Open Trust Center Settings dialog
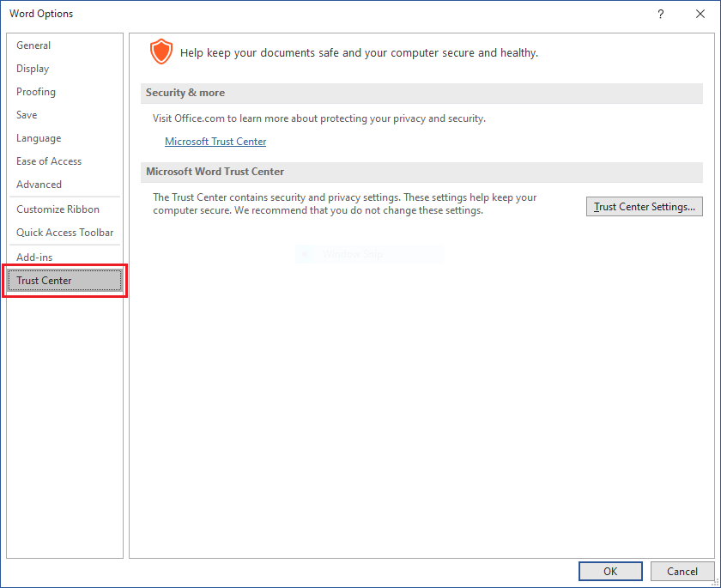Image resolution: width=721 pixels, height=588 pixels. pyautogui.click(x=645, y=206)
